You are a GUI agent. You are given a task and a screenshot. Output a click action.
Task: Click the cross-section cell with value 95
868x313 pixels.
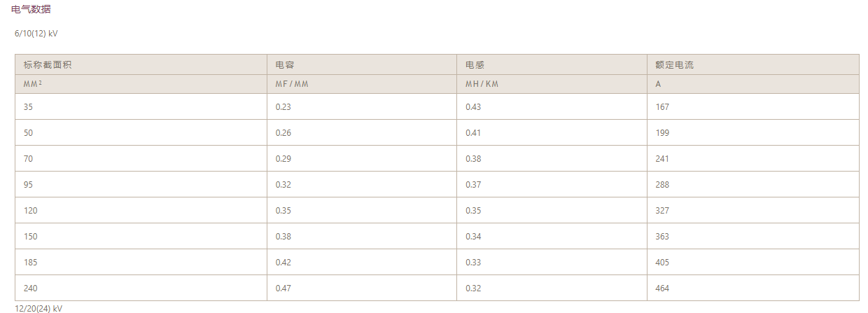(29, 185)
